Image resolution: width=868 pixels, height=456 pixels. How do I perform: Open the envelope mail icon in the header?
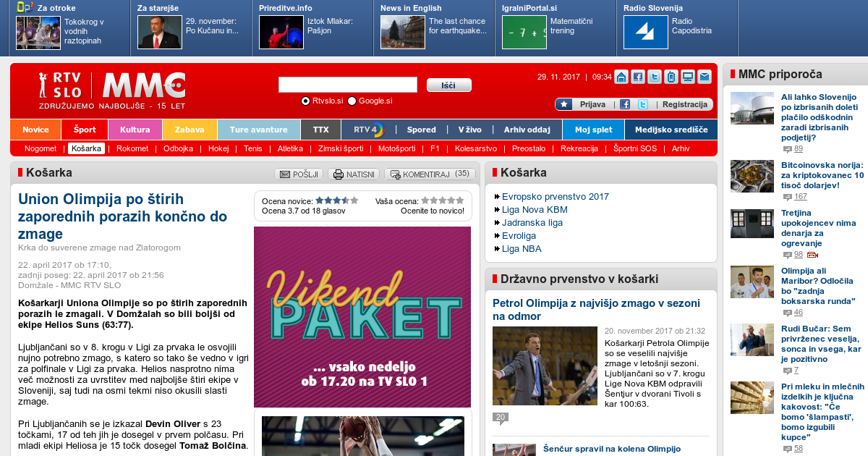pyautogui.click(x=704, y=77)
